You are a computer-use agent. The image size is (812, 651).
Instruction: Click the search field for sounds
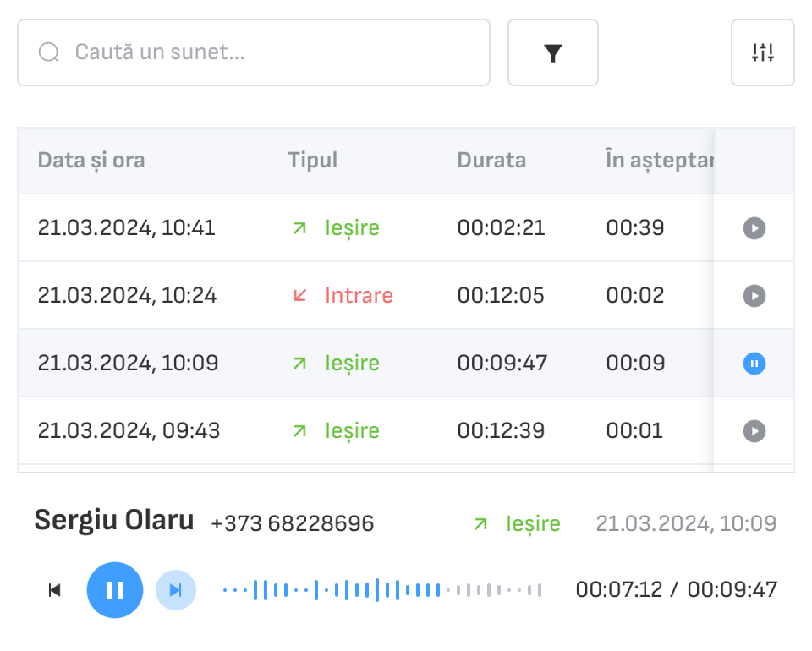click(x=271, y=53)
